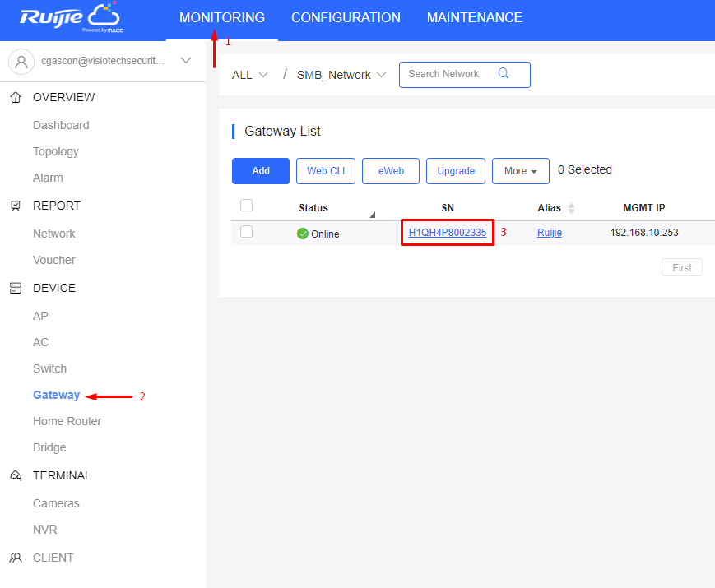Click the blue Add button
Image resolution: width=715 pixels, height=588 pixels.
260,171
